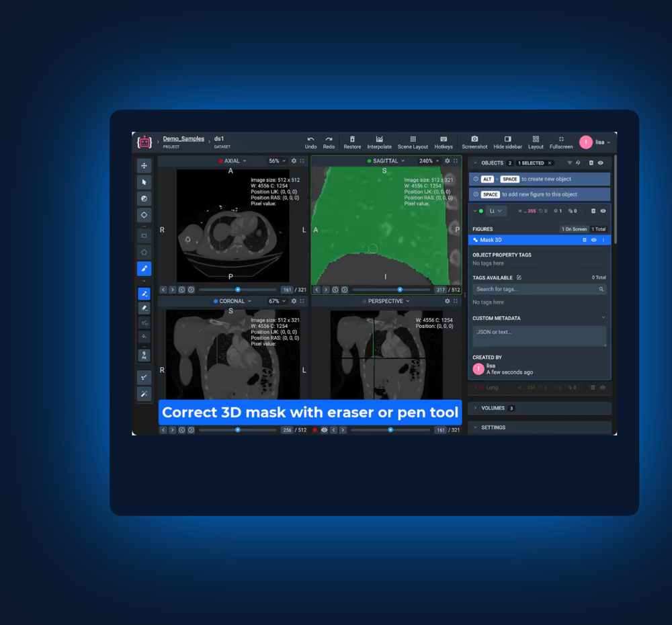Maximize the AXIAL view panel
Viewport: 672px width, 625px height.
click(302, 161)
